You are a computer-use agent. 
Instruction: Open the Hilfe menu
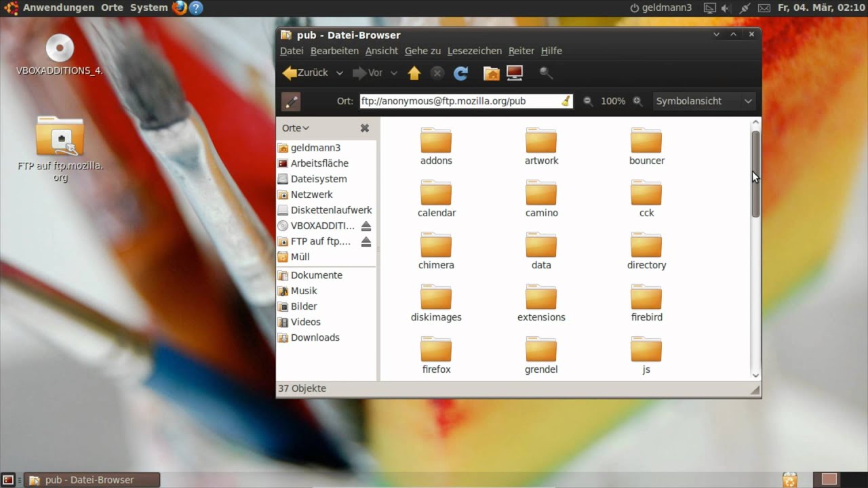551,51
